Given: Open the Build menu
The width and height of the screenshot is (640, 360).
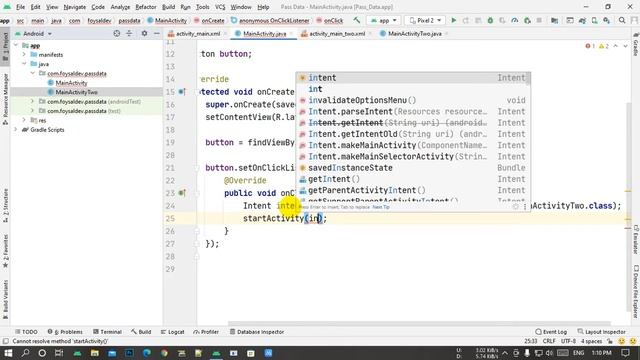Looking at the screenshot, I should (x=168, y=7).
